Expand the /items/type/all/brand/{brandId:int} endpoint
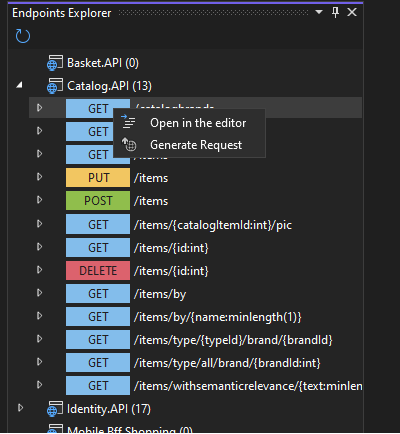This screenshot has height=434, width=400. tap(40, 361)
